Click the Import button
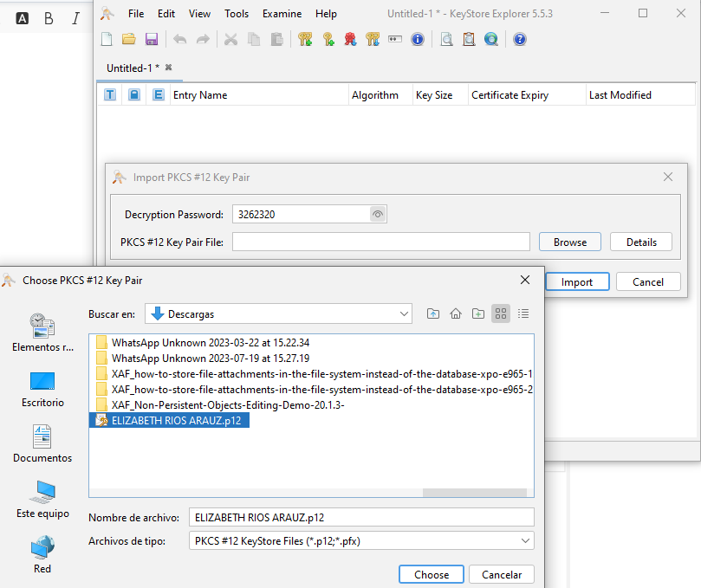Image resolution: width=701 pixels, height=588 pixels. tap(577, 282)
